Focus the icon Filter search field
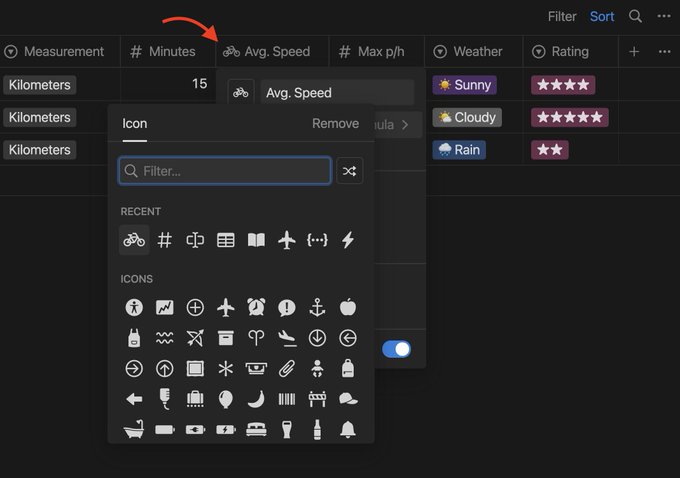680x478 pixels. coord(225,171)
